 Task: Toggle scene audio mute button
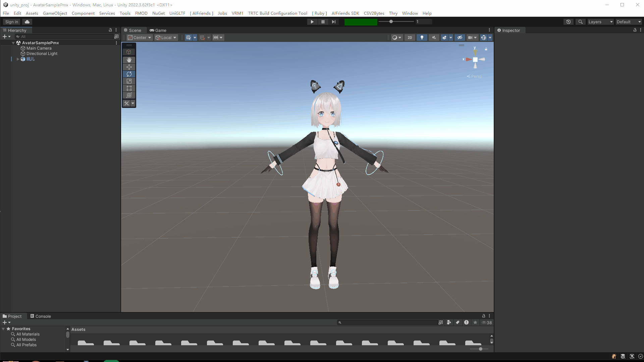pyautogui.click(x=434, y=38)
